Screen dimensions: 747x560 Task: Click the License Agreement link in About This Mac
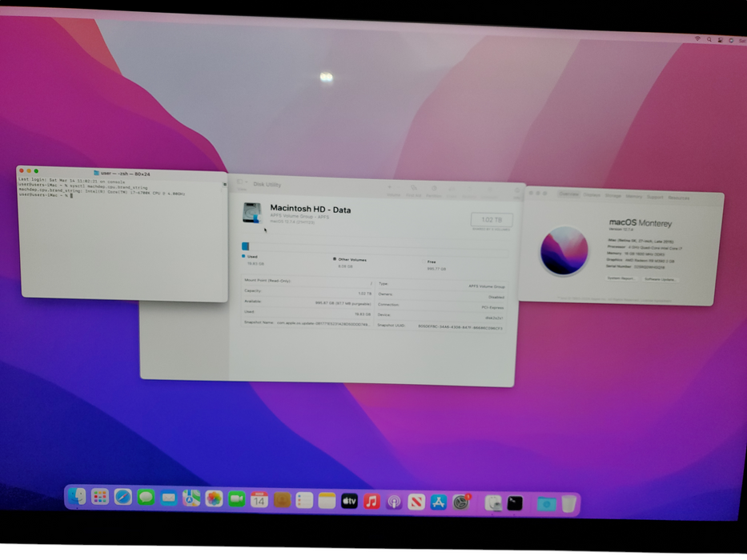(x=656, y=301)
